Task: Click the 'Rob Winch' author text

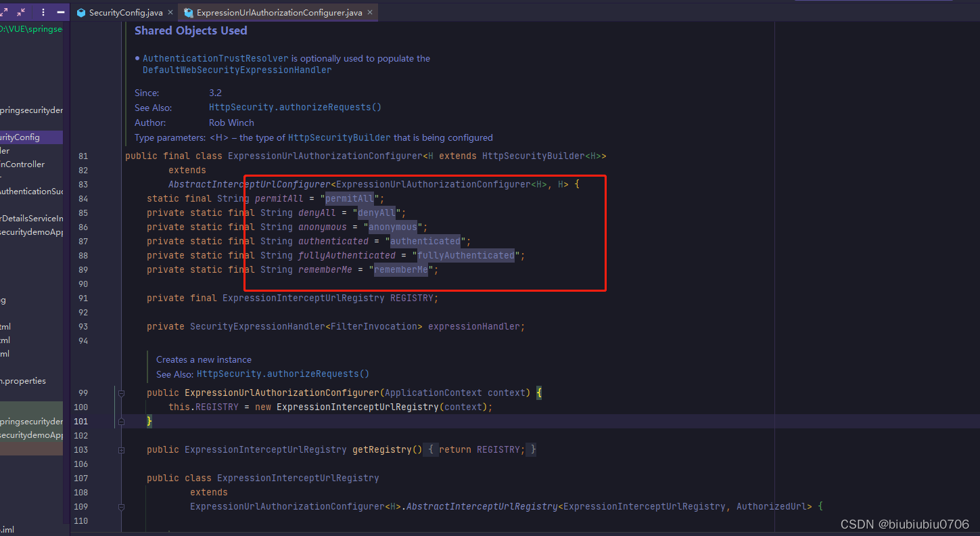Action: pos(231,122)
